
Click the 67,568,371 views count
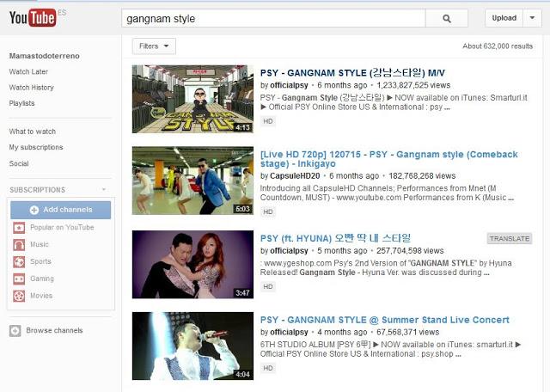click(408, 332)
